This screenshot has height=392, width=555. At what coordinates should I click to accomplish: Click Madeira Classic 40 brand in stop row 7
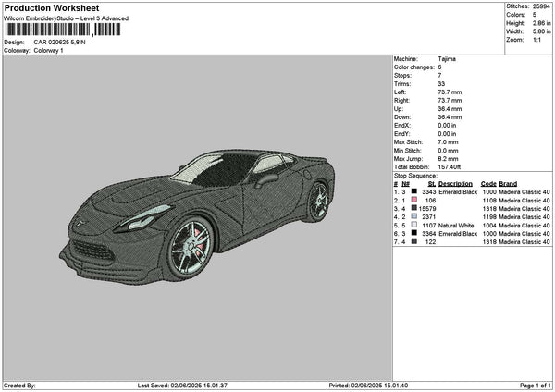[524, 242]
